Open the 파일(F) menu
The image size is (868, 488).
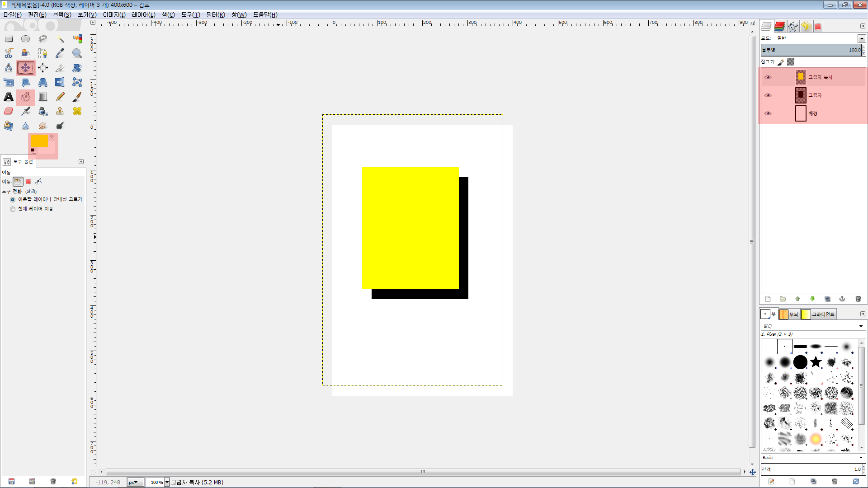13,15
